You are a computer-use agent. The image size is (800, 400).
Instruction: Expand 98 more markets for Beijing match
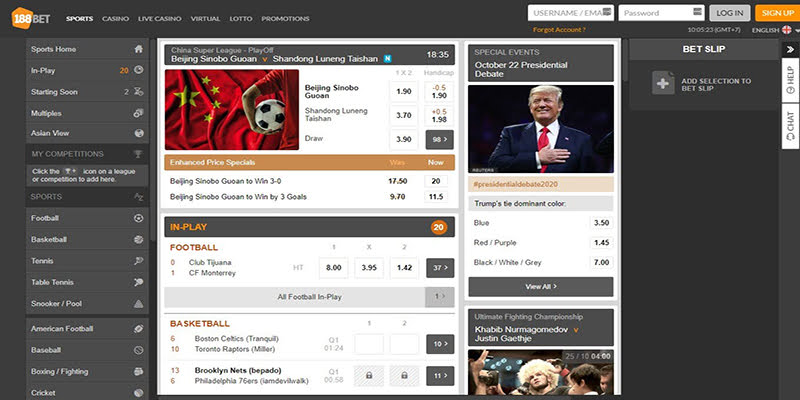coord(440,139)
